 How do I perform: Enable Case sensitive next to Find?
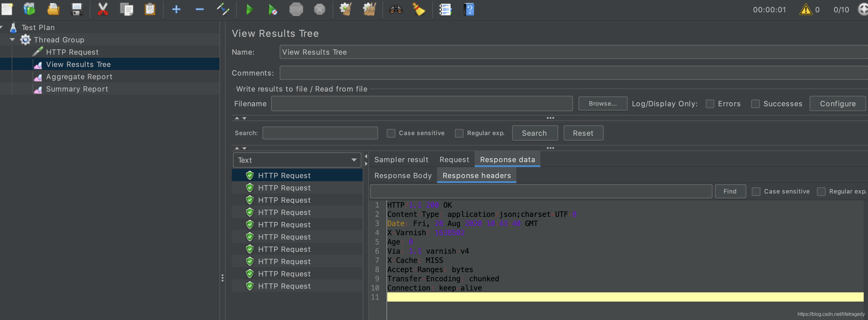tap(756, 191)
